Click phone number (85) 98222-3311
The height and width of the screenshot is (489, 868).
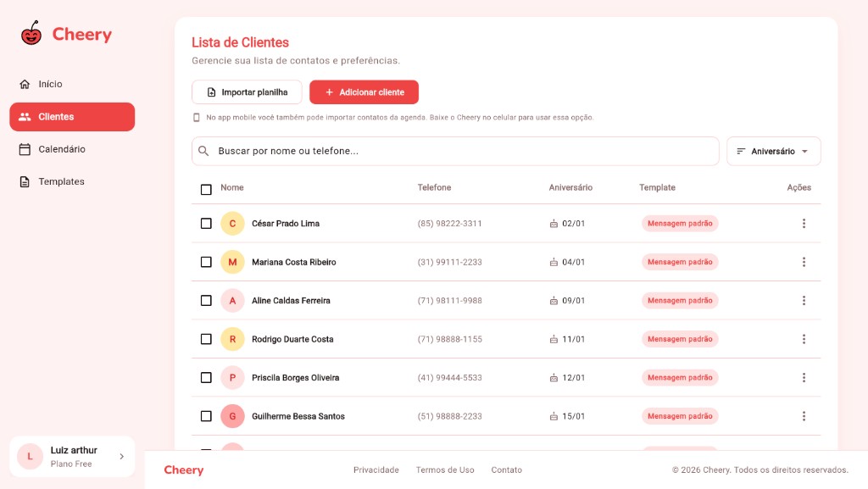tap(449, 224)
